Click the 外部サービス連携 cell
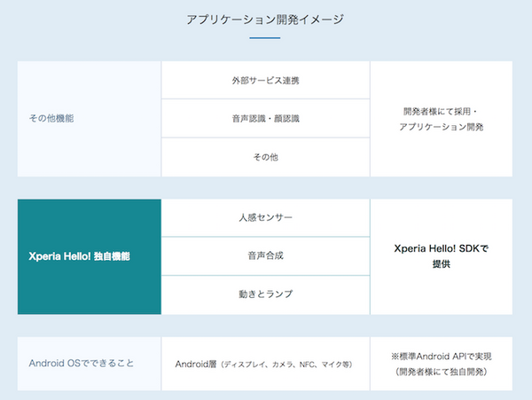532x400 pixels. click(265, 80)
